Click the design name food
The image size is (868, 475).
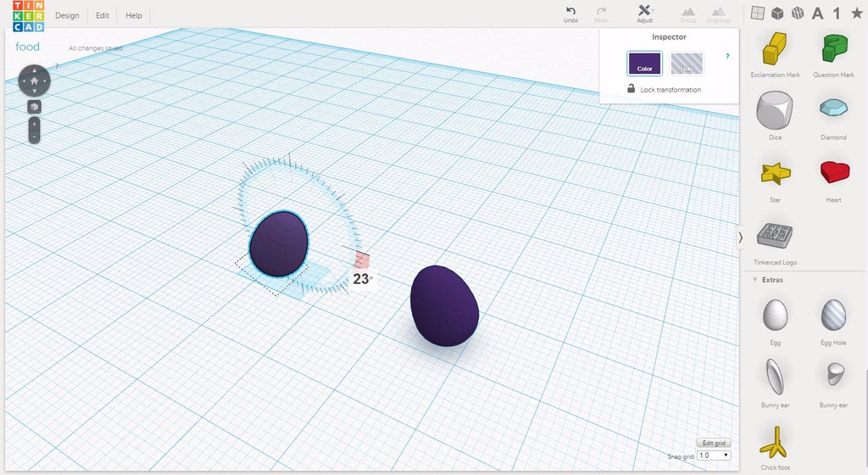click(28, 47)
